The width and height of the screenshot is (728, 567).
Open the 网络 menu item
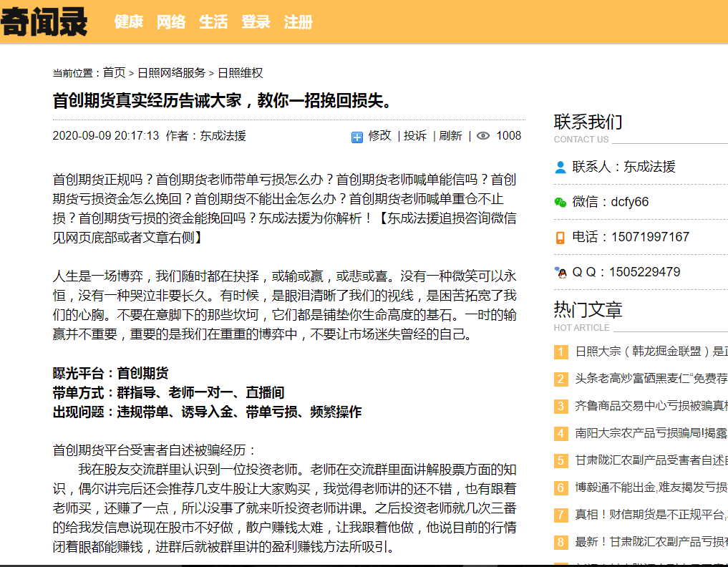[171, 21]
